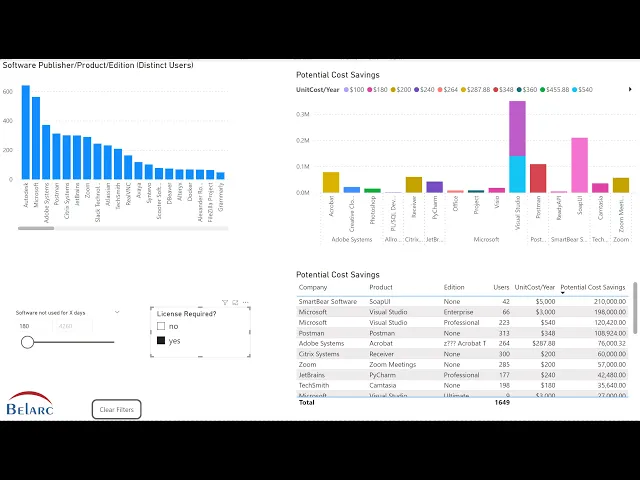The height and width of the screenshot is (480, 640).
Task: Click 'TechSmith' company cell in table
Action: click(314, 385)
